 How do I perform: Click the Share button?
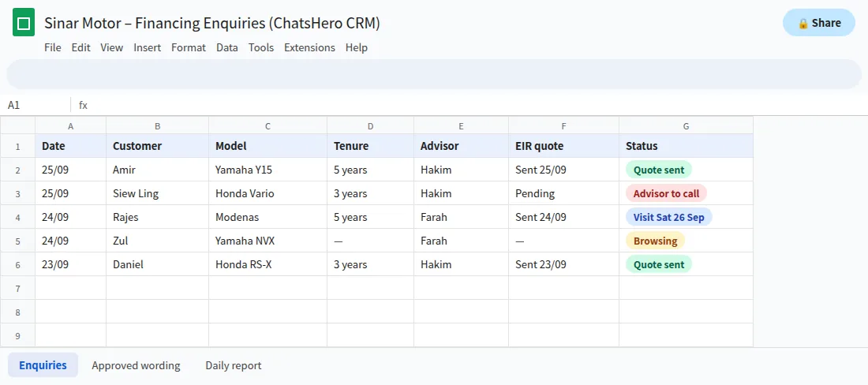[819, 23]
